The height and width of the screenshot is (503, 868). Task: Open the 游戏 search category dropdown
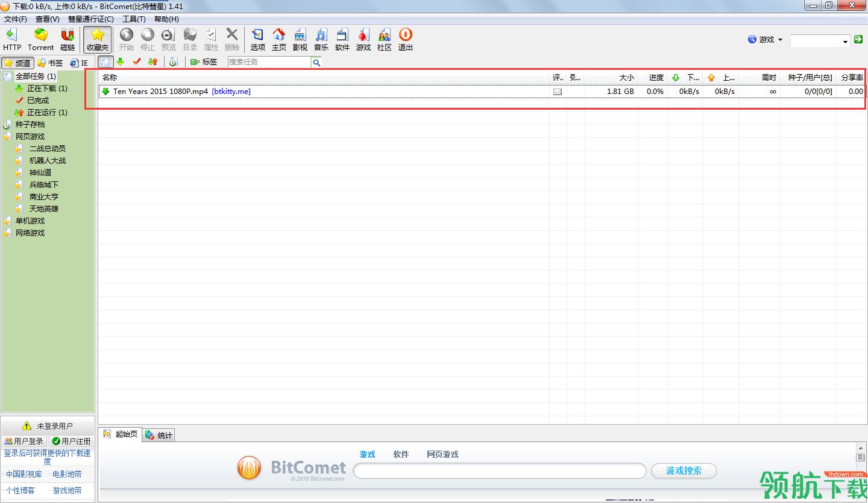[766, 40]
